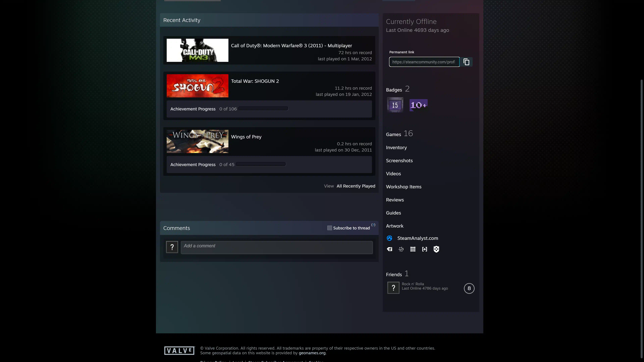Click the Wings of Prey achievement progress bar
The image size is (644, 362).
pos(261,164)
